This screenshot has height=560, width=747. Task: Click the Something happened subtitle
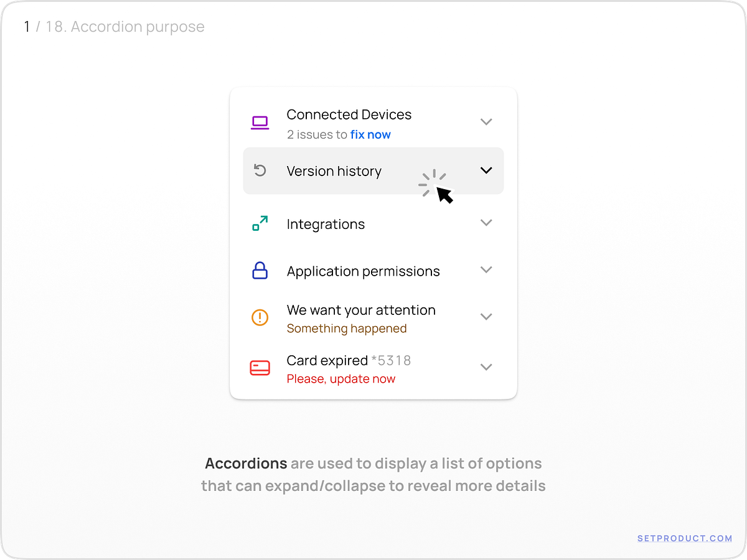[x=347, y=329]
